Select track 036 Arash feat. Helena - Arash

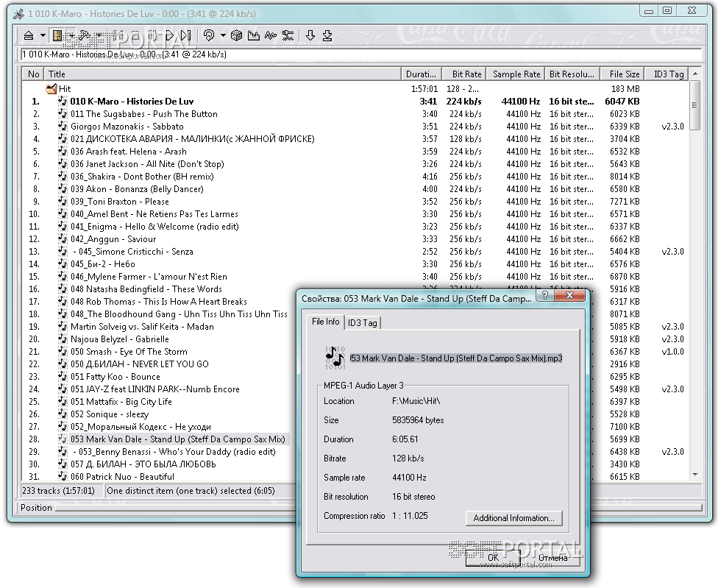tap(128, 152)
